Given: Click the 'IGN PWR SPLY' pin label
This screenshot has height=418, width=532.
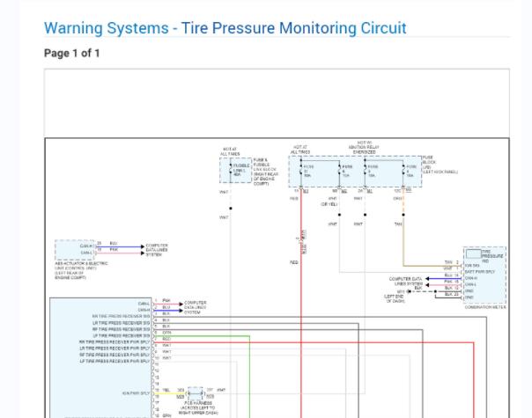Looking at the screenshot, I should click(136, 393).
